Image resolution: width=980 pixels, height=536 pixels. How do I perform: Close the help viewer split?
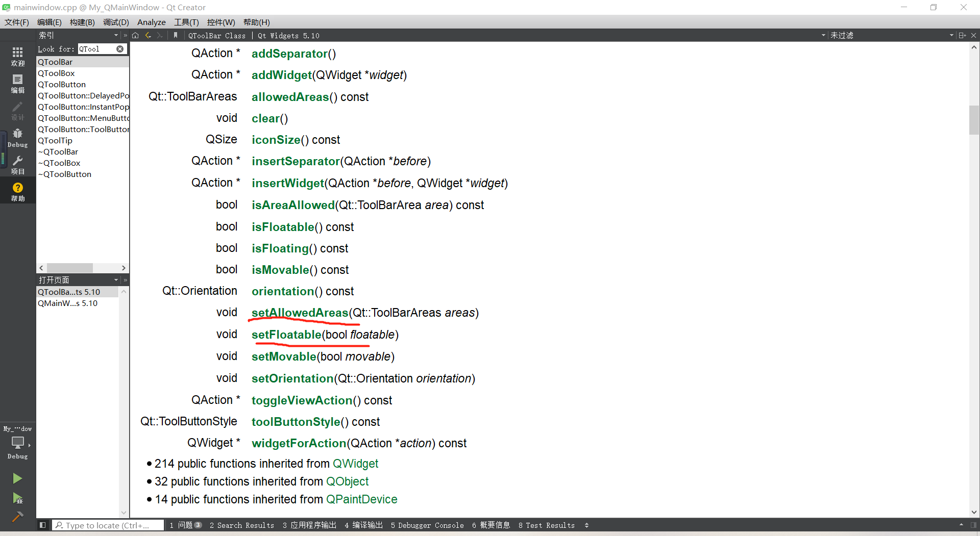click(973, 35)
